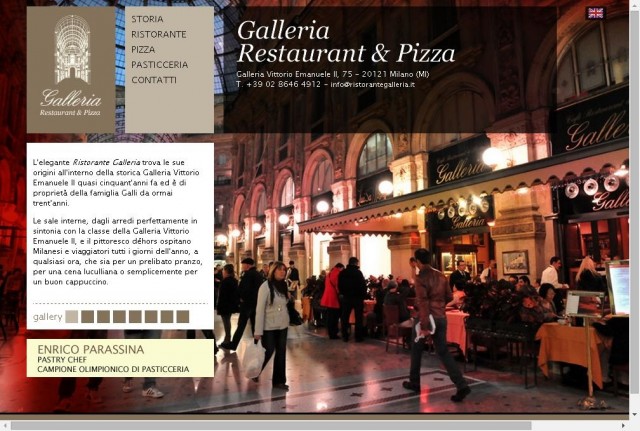
Task: Open the PIZZA menu item
Action: [143, 49]
